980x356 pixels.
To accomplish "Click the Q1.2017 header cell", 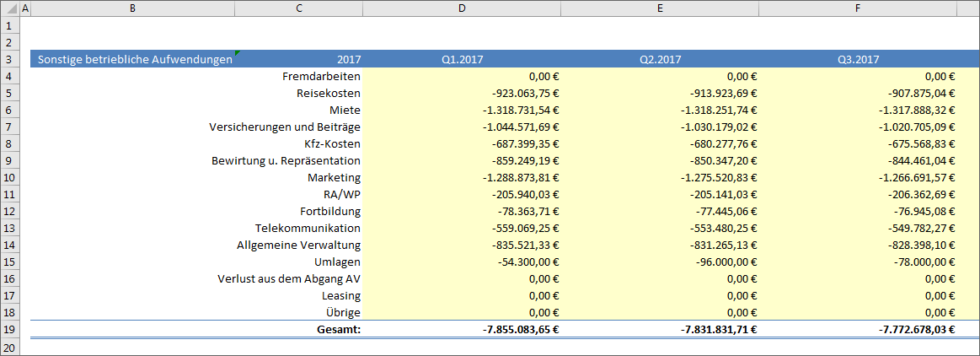I will coord(462,60).
